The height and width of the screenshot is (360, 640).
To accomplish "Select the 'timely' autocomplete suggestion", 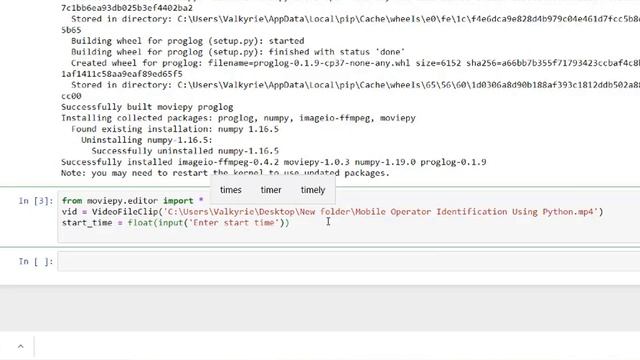I will (313, 190).
